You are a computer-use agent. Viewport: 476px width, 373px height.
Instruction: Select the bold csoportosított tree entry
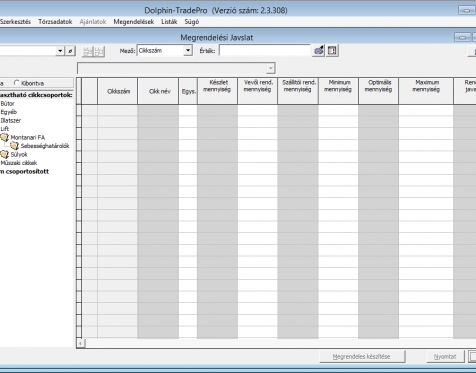[x=24, y=171]
